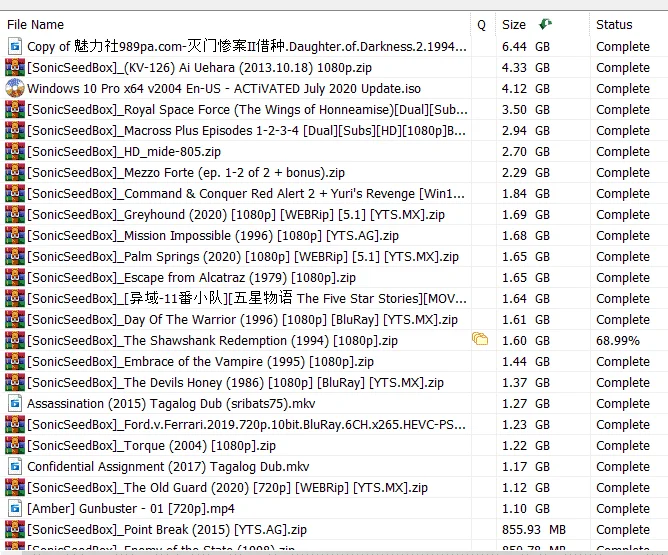Image resolution: width=668 pixels, height=555 pixels.
Task: Click archive icon of Macross Plus Episodes row
Action: point(15,130)
